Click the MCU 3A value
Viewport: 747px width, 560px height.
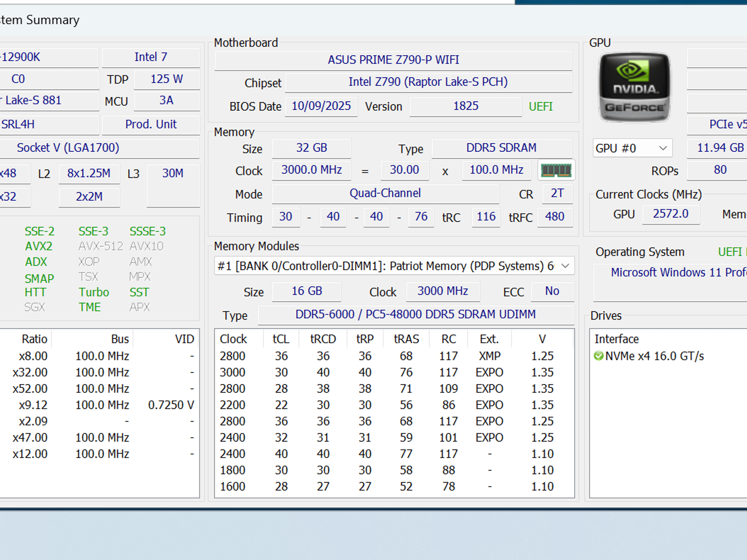tap(167, 101)
